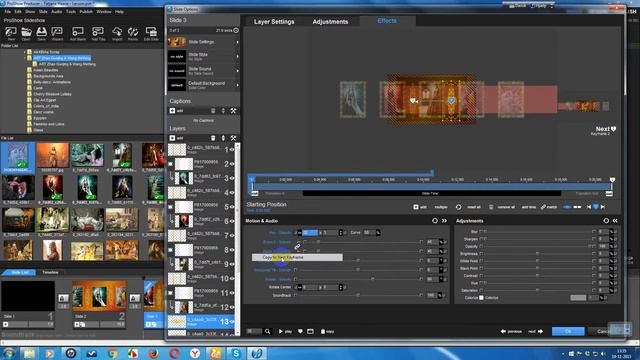Screen dimensions: 640x360
Task: Click the Import toolbar icon
Action: point(117,32)
